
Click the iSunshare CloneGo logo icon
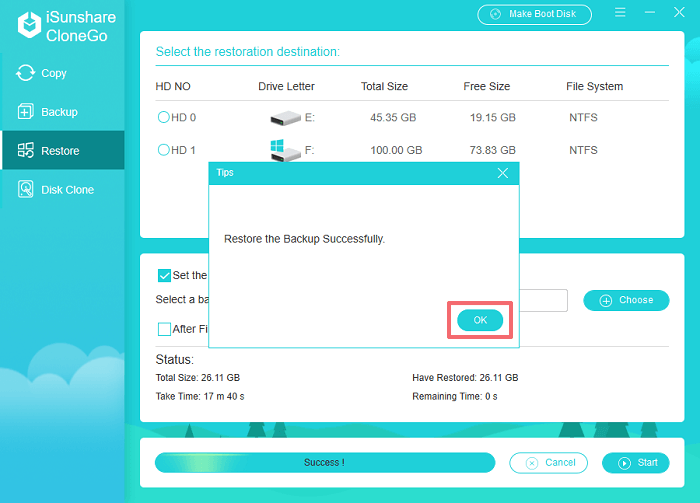tap(29, 25)
